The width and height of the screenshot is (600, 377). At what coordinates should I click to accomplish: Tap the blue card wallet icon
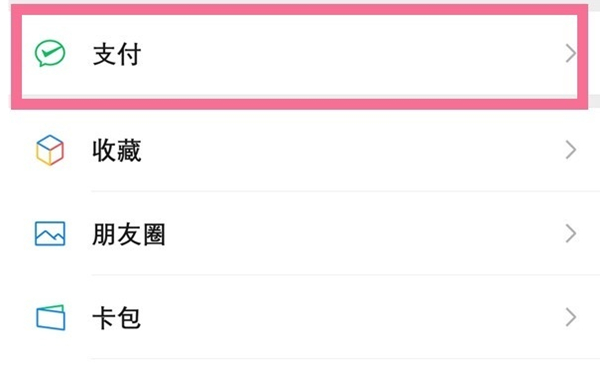(51, 317)
